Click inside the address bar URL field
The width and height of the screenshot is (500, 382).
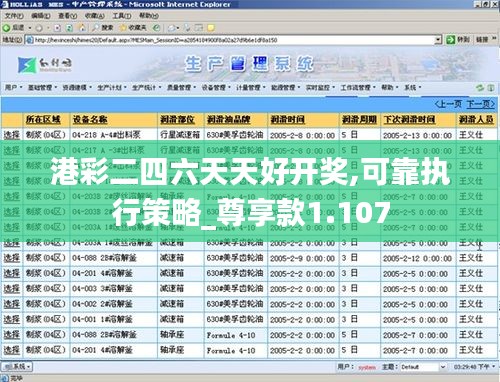point(233,40)
